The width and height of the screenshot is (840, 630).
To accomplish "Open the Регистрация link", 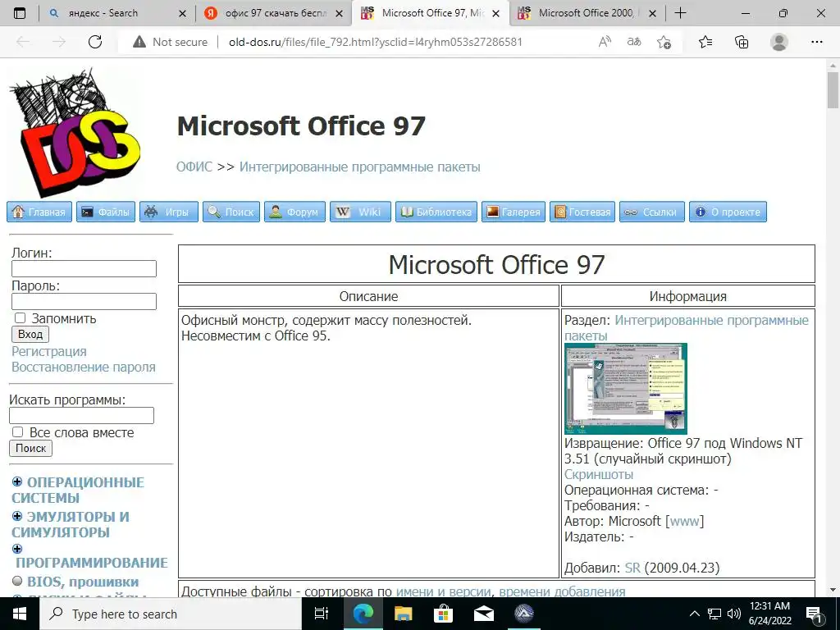I will point(48,351).
